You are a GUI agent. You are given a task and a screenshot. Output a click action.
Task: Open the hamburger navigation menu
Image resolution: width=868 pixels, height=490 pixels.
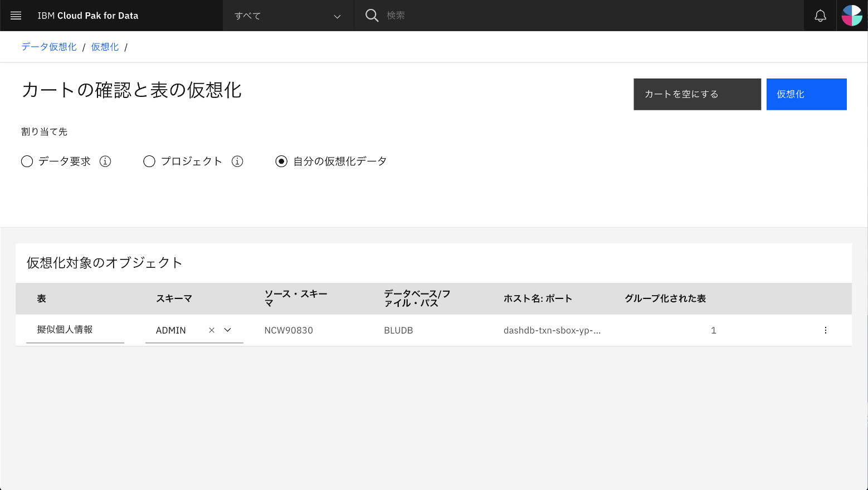16,15
